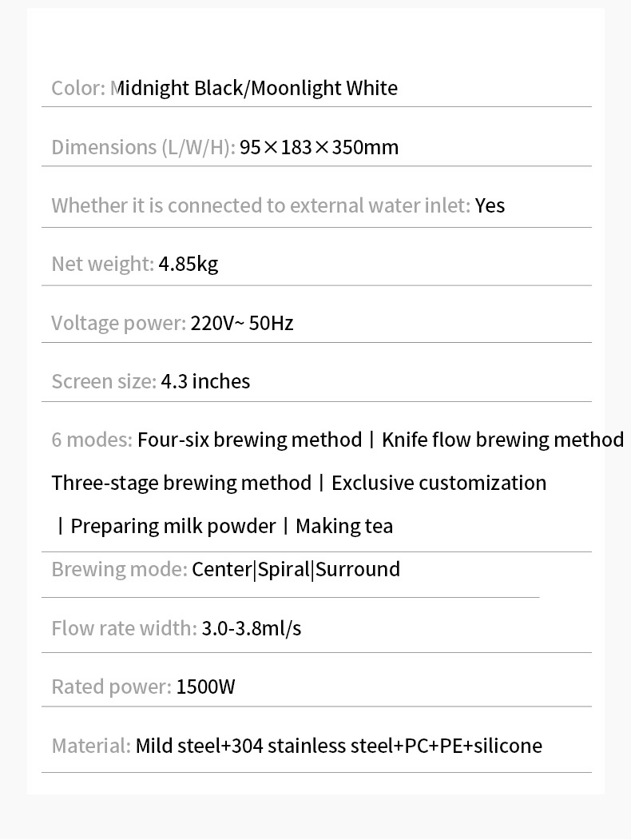Click the Color label text

(x=78, y=89)
